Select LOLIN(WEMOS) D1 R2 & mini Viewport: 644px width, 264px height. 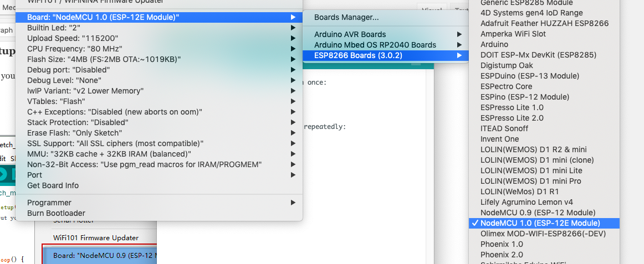[544, 149]
